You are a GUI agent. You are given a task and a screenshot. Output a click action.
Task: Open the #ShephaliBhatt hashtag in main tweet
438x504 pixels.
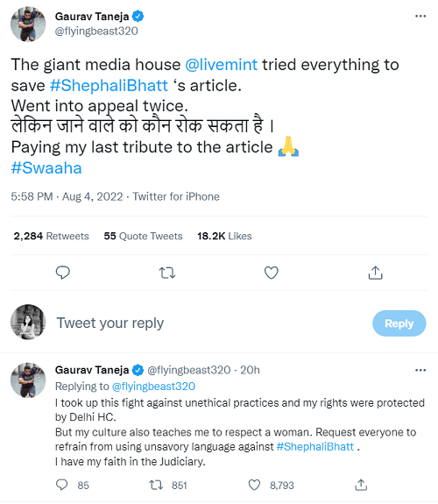(109, 86)
